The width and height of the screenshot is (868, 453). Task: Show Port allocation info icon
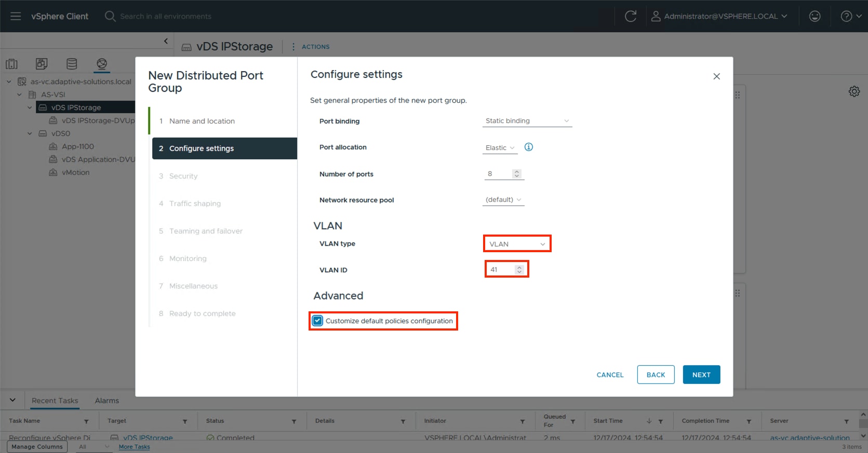(x=529, y=147)
